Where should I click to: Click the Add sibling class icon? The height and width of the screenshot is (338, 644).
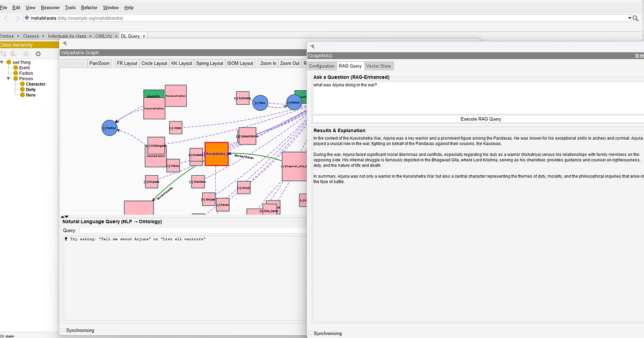point(13,54)
